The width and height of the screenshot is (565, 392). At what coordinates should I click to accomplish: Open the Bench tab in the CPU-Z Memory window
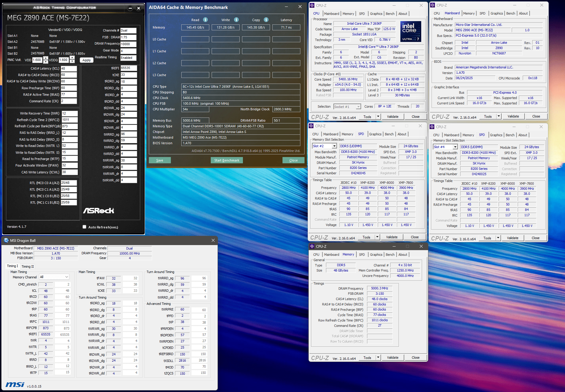pos(390,255)
